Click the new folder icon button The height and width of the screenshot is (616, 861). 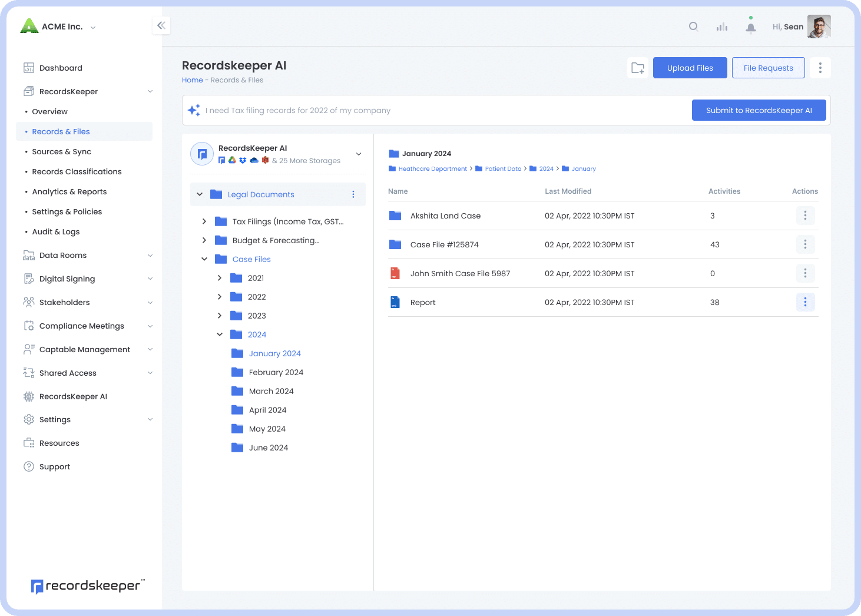pos(638,68)
